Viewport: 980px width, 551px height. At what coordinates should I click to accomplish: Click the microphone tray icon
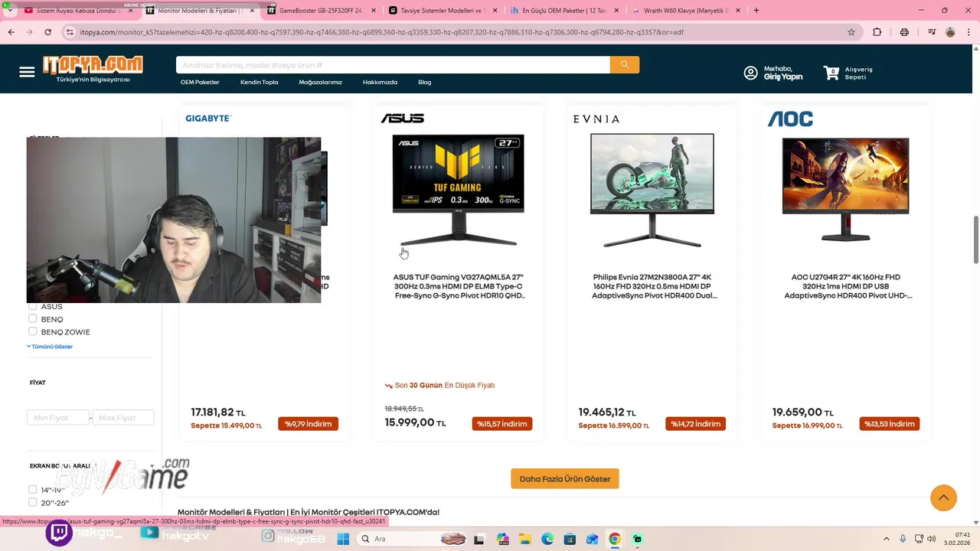point(903,539)
